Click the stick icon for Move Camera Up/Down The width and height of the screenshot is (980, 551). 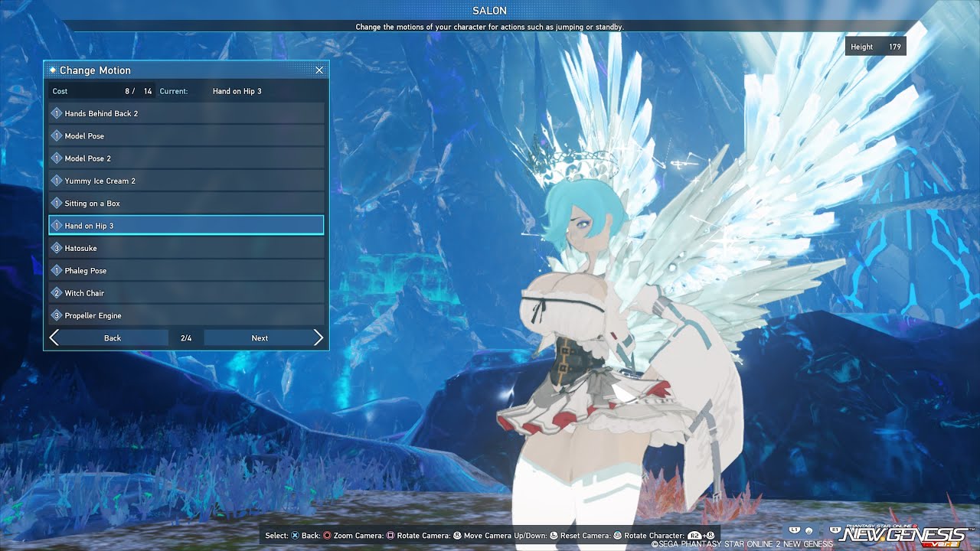point(554,536)
